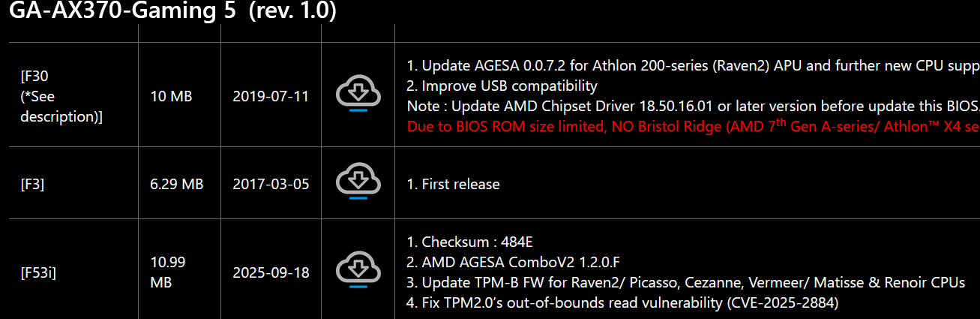Screen dimensions: 980x319
Task: Click the Improve USB compatibility line
Action: [502, 86]
